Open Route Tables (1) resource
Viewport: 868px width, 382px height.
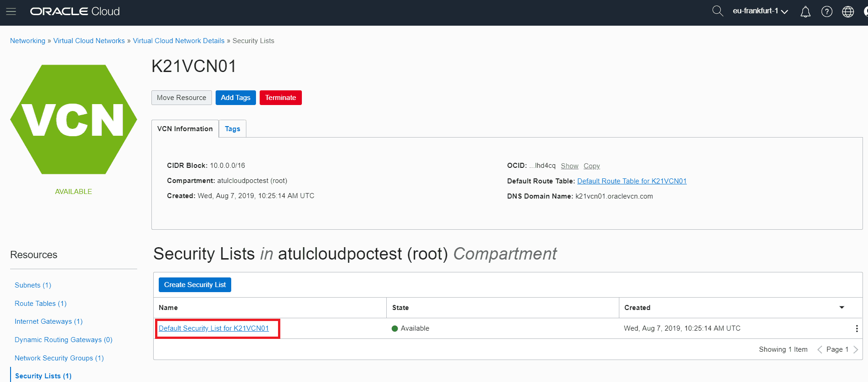pos(41,304)
